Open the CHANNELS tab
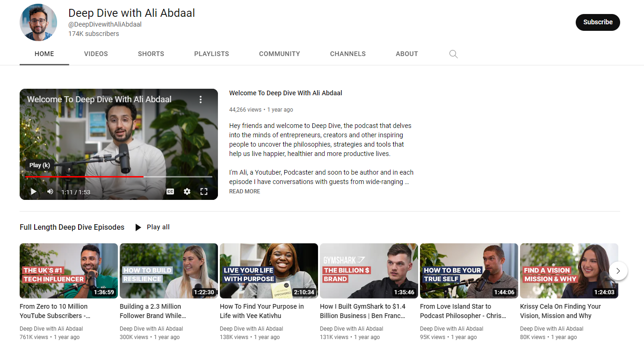This screenshot has width=644, height=347. (x=348, y=54)
